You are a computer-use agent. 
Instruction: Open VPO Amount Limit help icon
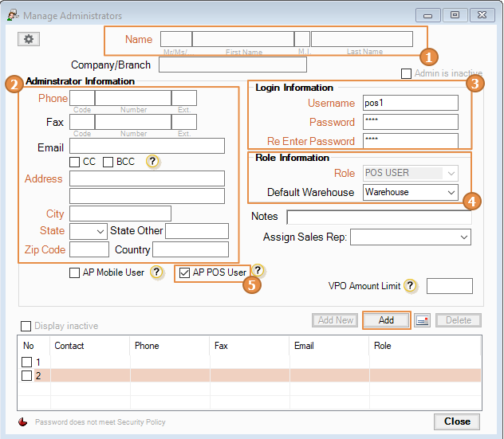(410, 286)
